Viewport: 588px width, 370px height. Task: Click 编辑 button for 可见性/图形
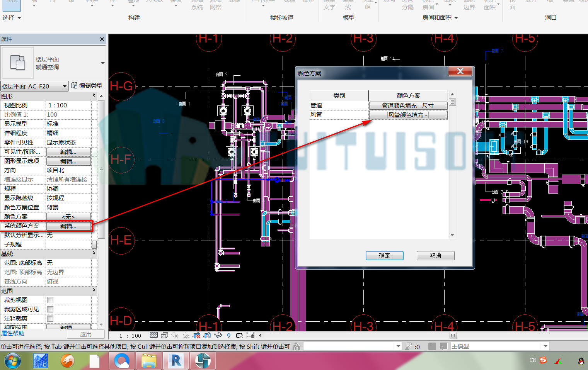pyautogui.click(x=68, y=152)
